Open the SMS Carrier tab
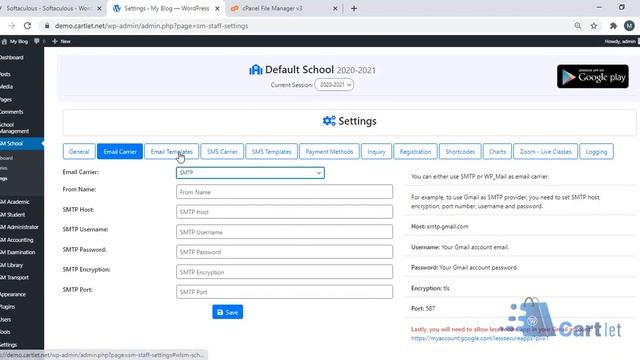This screenshot has height=360, width=640. pyautogui.click(x=222, y=151)
